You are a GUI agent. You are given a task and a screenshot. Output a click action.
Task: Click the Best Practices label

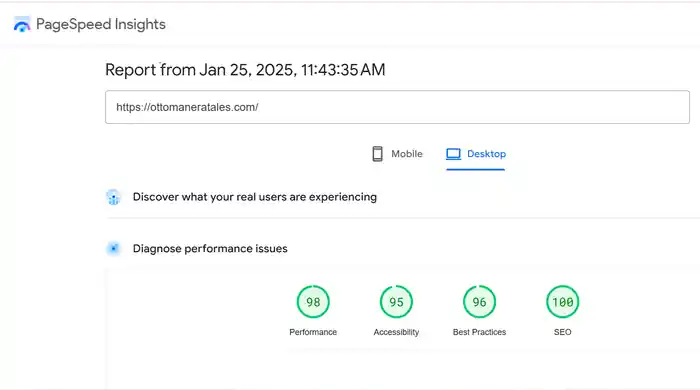tap(479, 332)
